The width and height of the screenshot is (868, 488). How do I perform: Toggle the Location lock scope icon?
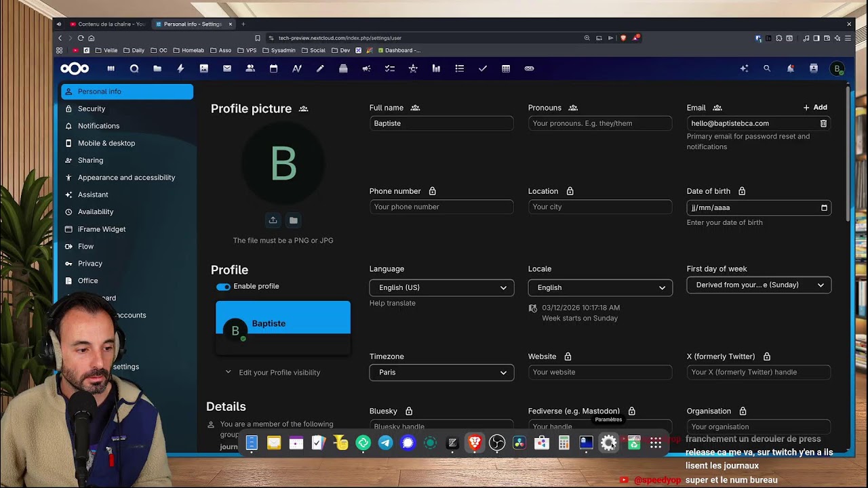(570, 191)
